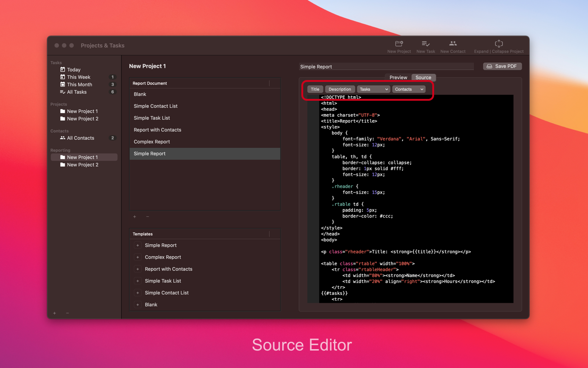Open This Week in the Tasks sidebar
588x368 pixels.
(x=79, y=77)
